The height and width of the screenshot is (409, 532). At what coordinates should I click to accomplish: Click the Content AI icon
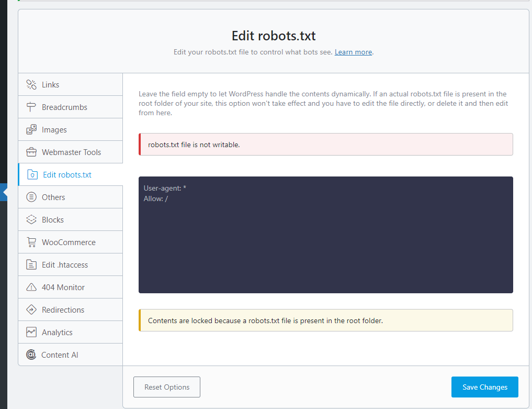pos(31,355)
